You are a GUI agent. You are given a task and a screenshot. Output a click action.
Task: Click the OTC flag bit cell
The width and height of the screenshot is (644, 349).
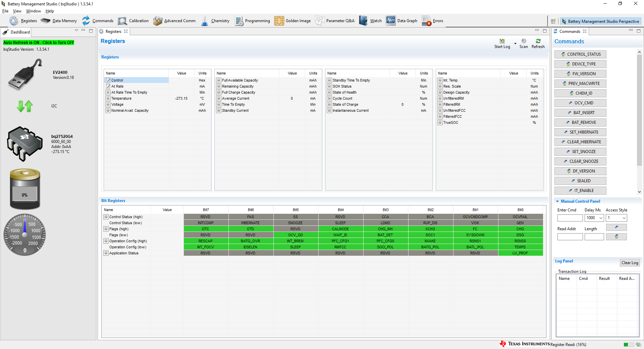click(x=206, y=229)
